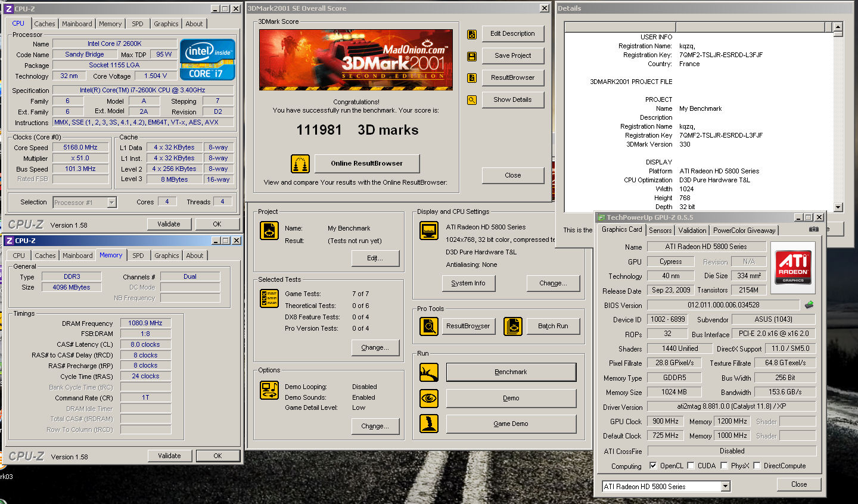Switch to the Memory tab in top CPU-Z

[110, 24]
